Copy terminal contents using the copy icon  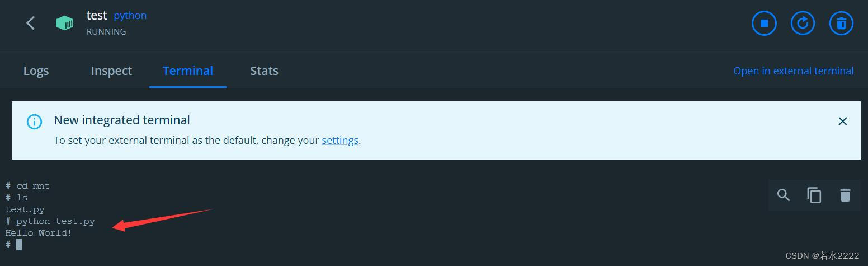814,195
